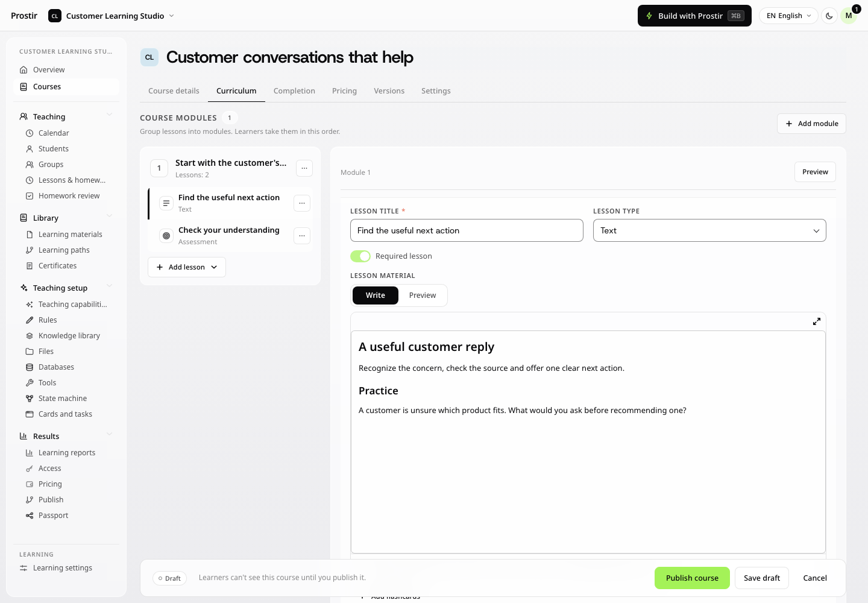Collapse the Library sidebar section
This screenshot has width=868, height=603.
[x=109, y=216]
